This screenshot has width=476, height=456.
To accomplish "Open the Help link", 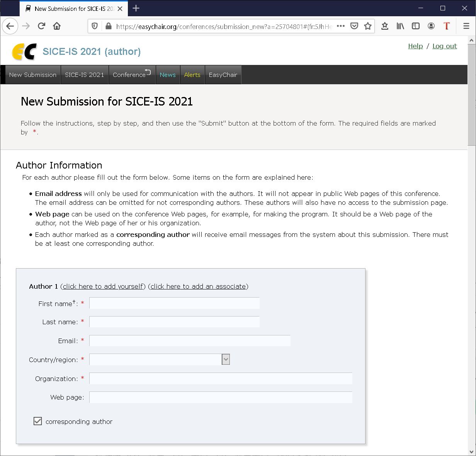I will click(x=415, y=46).
